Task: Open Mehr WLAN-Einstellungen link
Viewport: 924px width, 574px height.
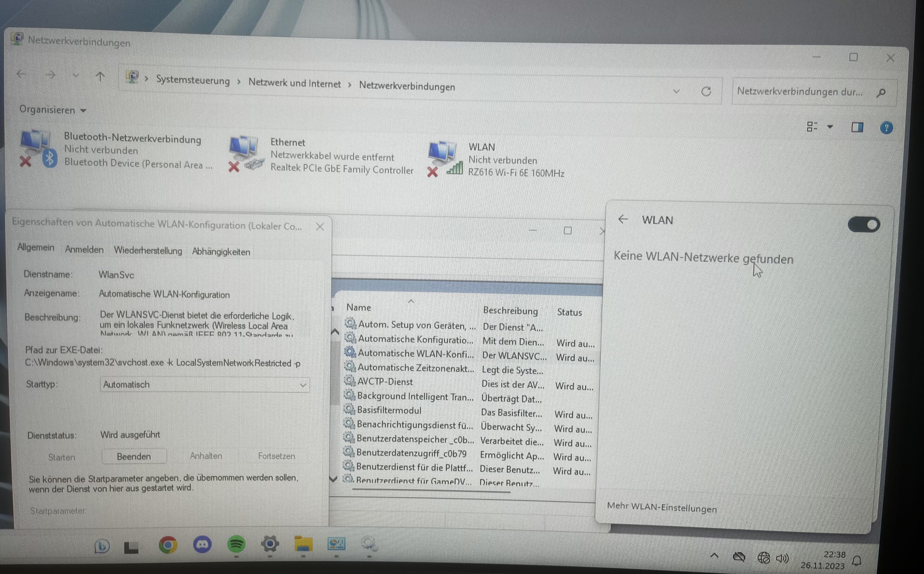Action: (x=662, y=508)
